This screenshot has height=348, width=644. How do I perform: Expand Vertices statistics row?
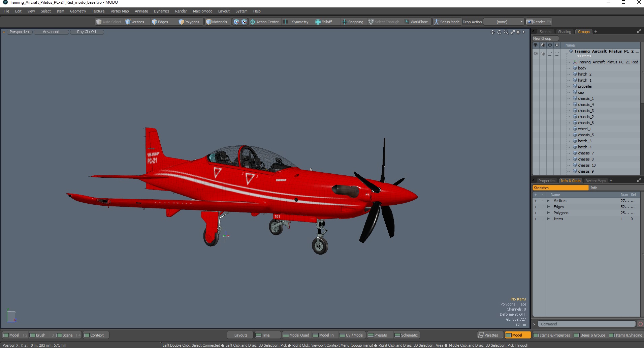point(548,201)
